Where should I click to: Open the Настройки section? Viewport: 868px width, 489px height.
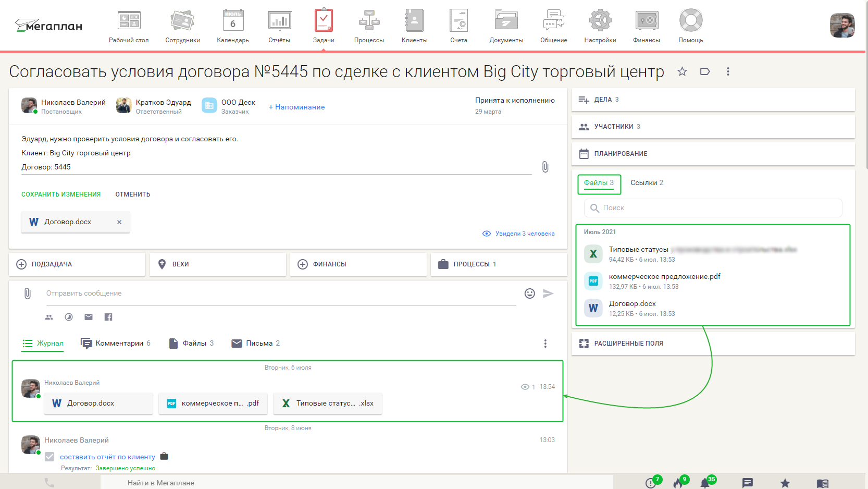pos(600,27)
